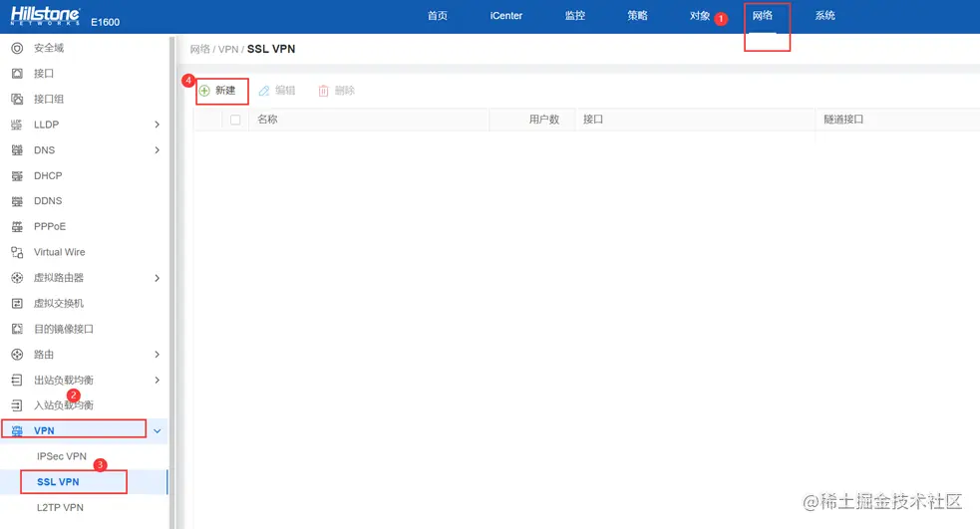Open the iCenter tab
The height and width of the screenshot is (529, 980).
pos(506,16)
